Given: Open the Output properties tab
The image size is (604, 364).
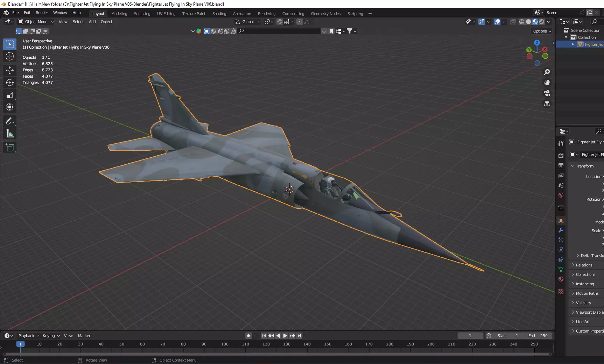Looking at the screenshot, I should pyautogui.click(x=561, y=165).
